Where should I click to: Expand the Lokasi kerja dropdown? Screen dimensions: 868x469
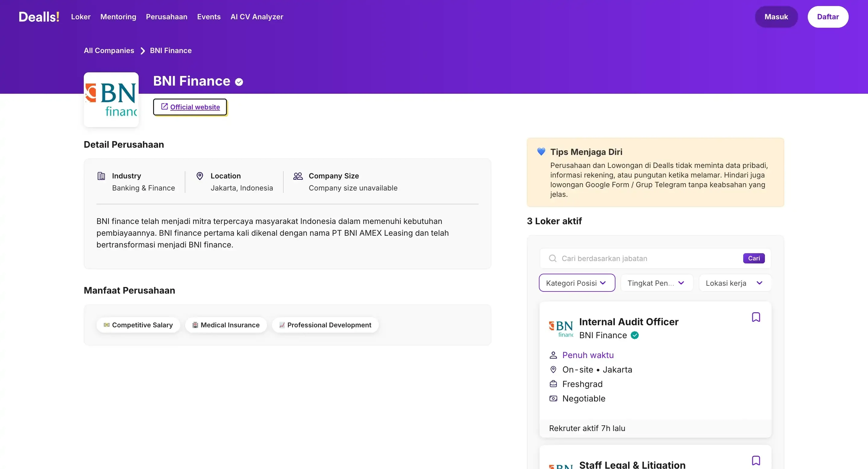pos(735,283)
